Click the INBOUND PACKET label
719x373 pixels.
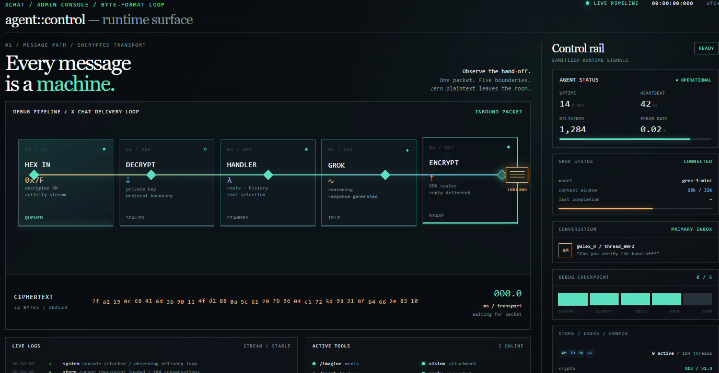tap(498, 111)
